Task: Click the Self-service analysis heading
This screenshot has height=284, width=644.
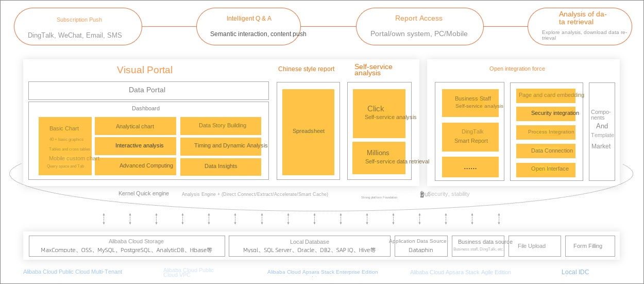Action: [374, 70]
